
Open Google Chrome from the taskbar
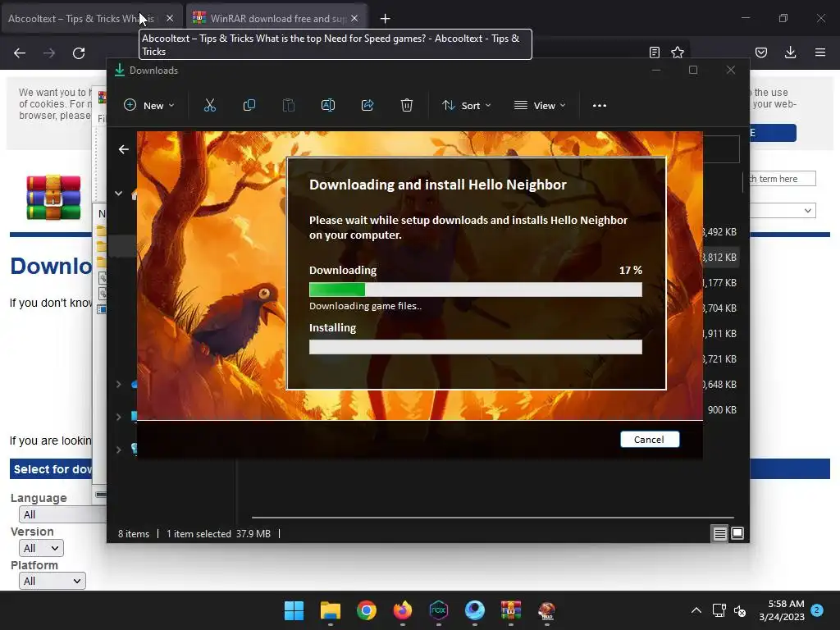click(x=367, y=610)
